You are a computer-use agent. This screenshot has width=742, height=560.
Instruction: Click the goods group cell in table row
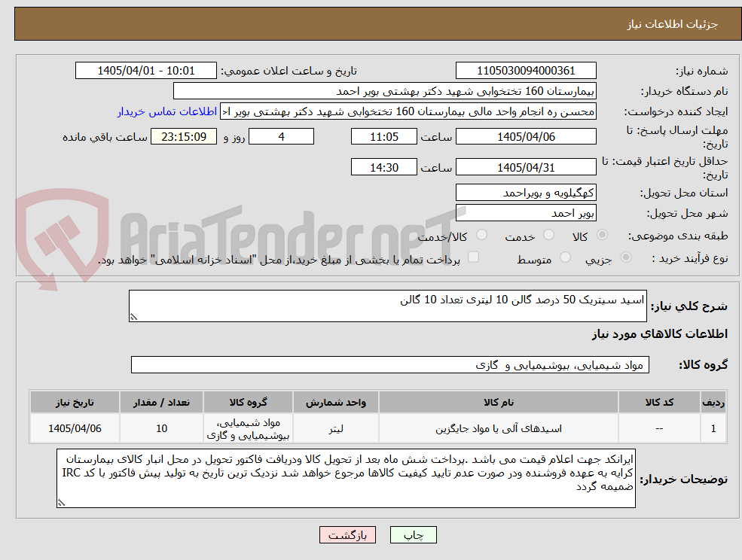tap(248, 428)
